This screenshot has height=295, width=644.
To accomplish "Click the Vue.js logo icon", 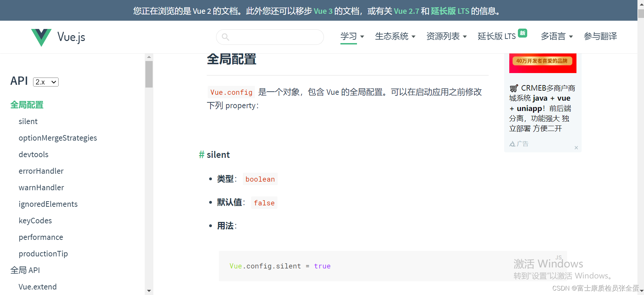I will [x=41, y=37].
